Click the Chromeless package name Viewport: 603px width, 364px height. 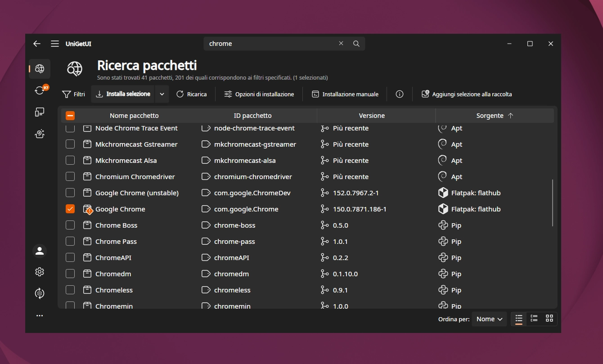[x=114, y=290]
